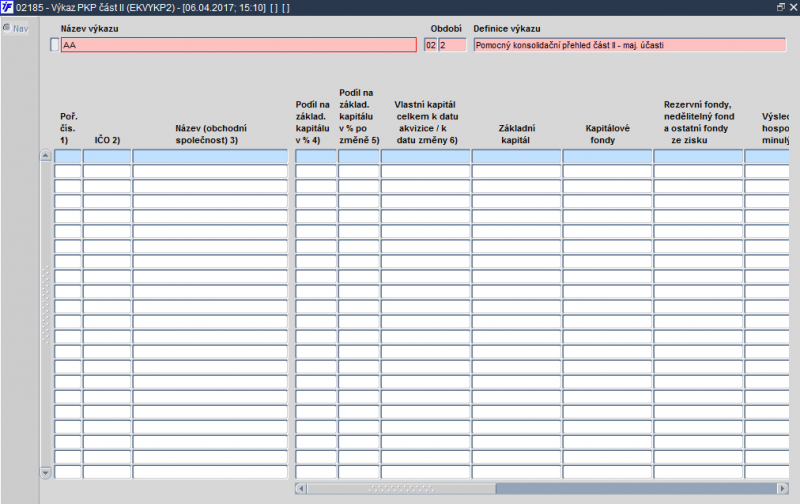Screen dimensions: 800x504
Task: Select first row cell under Poř. čís.
Action: pyautogui.click(x=68, y=156)
